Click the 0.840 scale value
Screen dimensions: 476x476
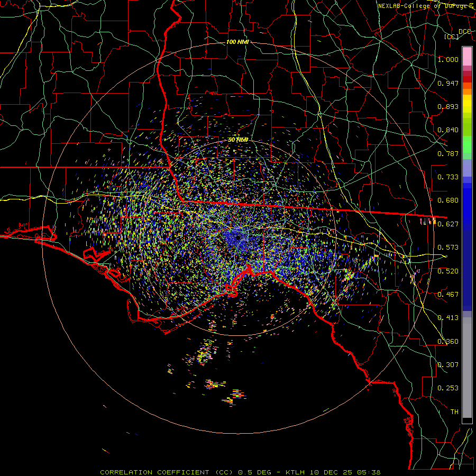448,130
